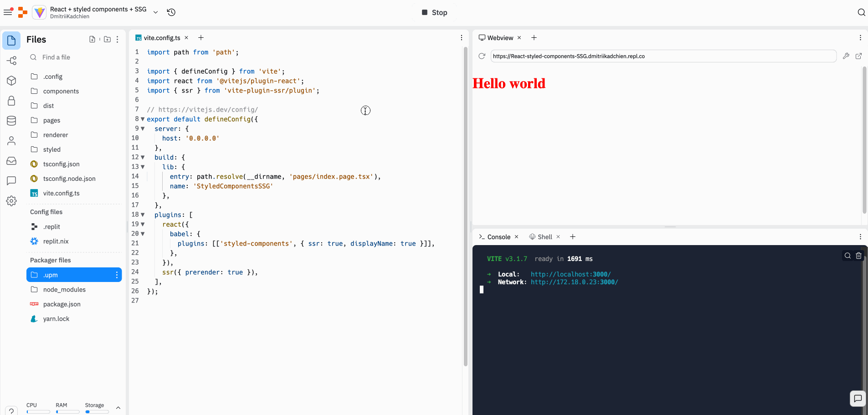This screenshot has width=868, height=415.
Task: Open the inbox tray sidebar icon
Action: (11, 161)
